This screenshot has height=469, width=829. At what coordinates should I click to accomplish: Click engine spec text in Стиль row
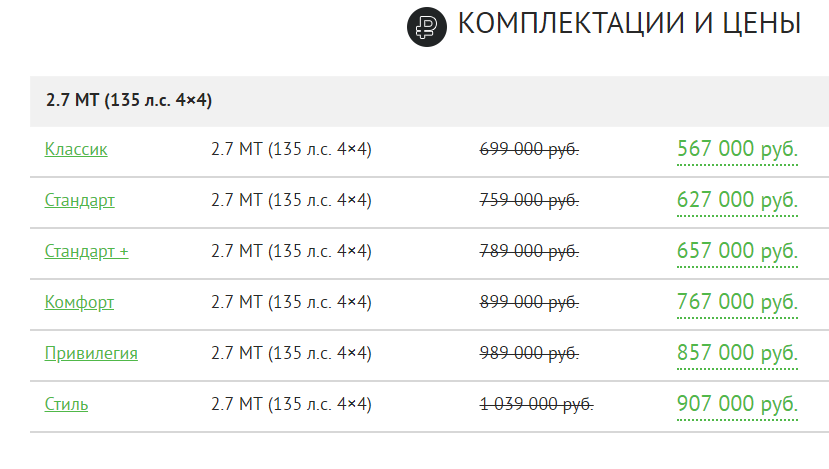[x=291, y=404]
